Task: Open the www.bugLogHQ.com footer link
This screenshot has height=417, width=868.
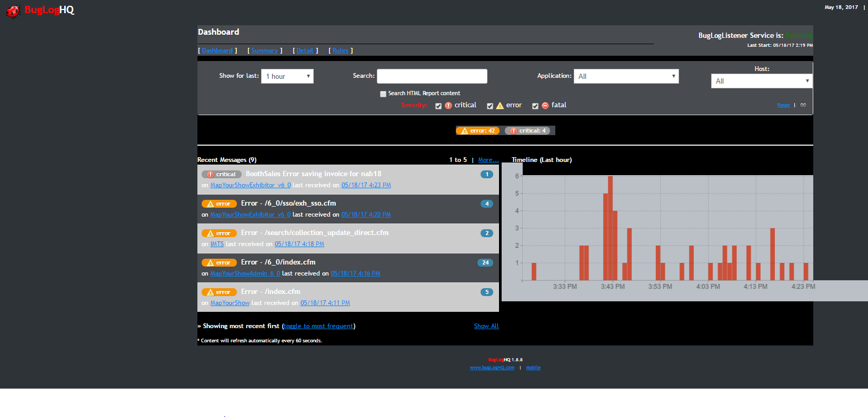Action: 492,368
